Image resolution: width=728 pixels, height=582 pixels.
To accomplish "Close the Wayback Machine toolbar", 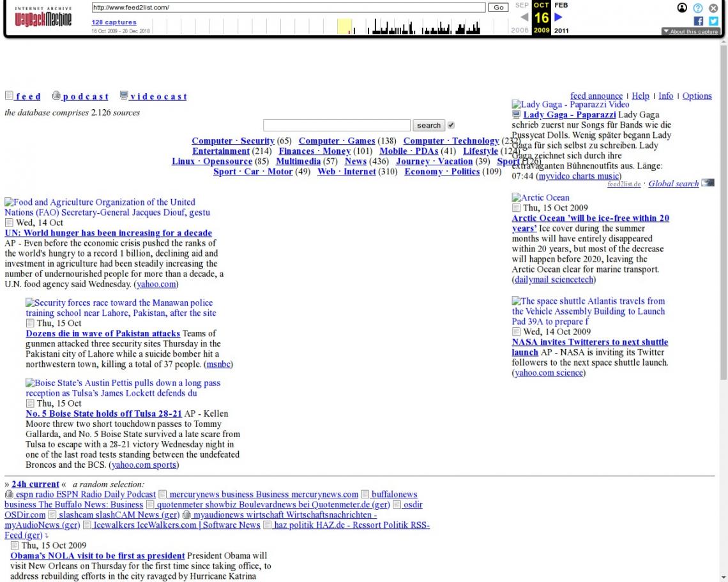I will coord(713,8).
